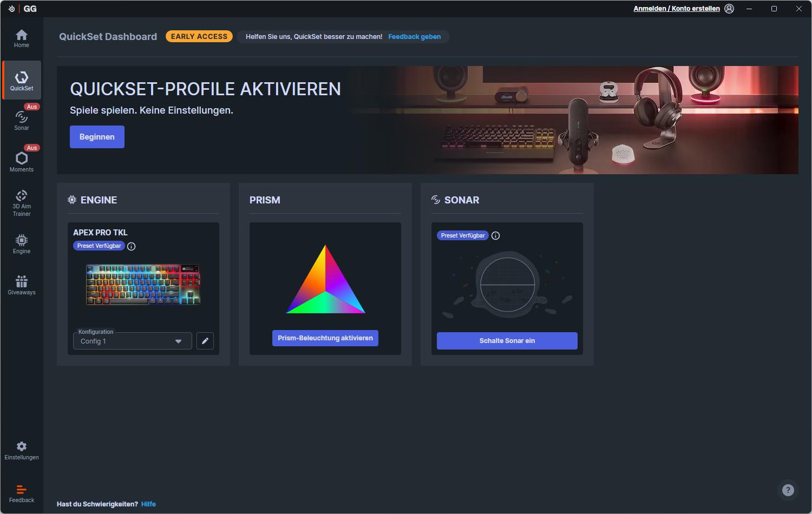Follow the Feedback geben link

coord(414,37)
